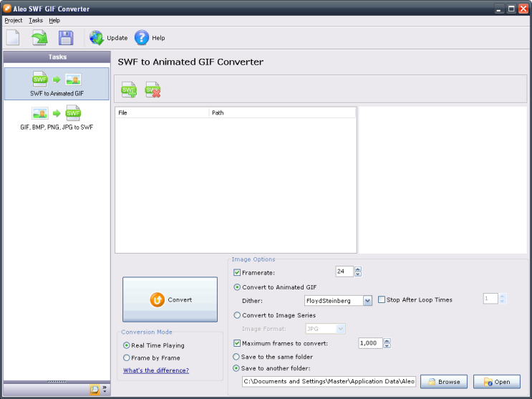Create a new project with blank page icon
This screenshot has width=532, height=399.
tap(13, 37)
